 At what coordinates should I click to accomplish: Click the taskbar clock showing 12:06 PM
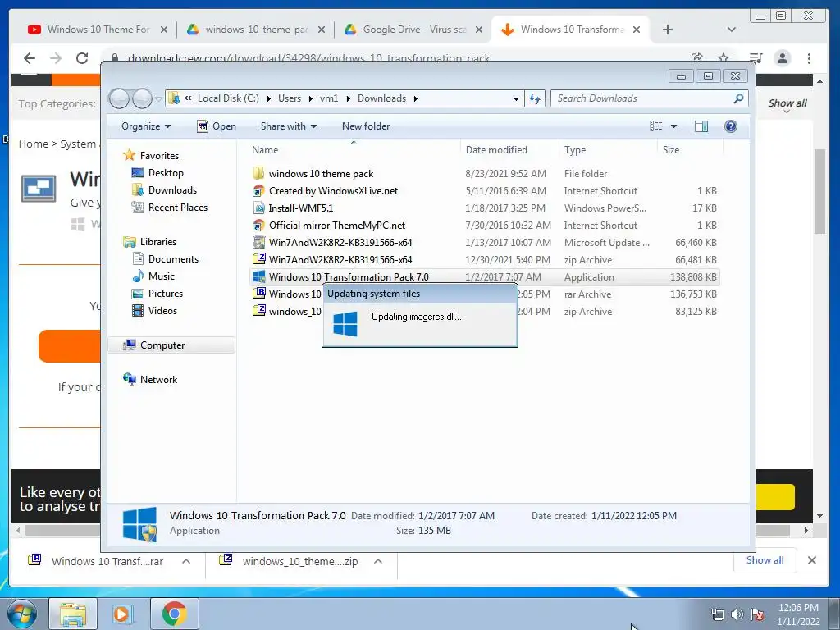798,614
